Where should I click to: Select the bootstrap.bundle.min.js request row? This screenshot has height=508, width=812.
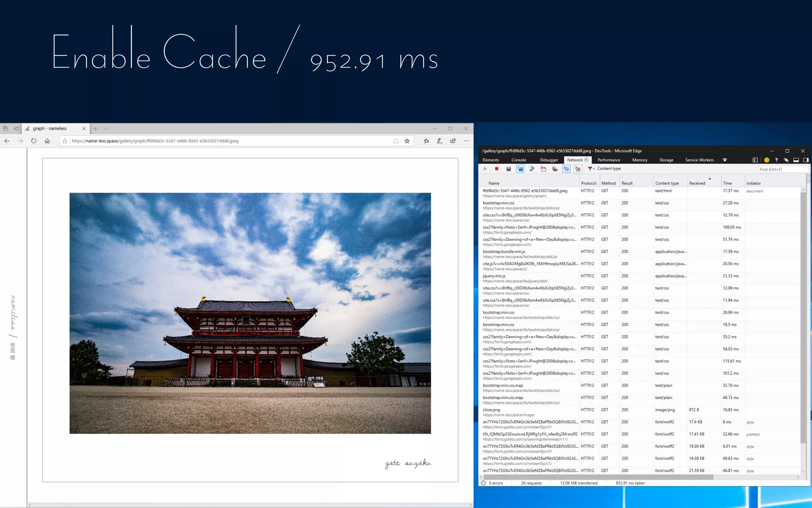(640, 254)
